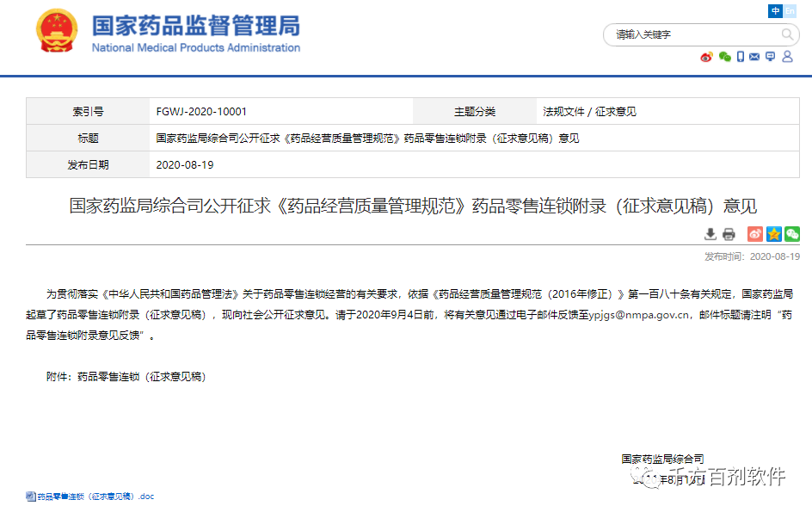Click index number FGWJ-2020-10001

pyautogui.click(x=201, y=111)
